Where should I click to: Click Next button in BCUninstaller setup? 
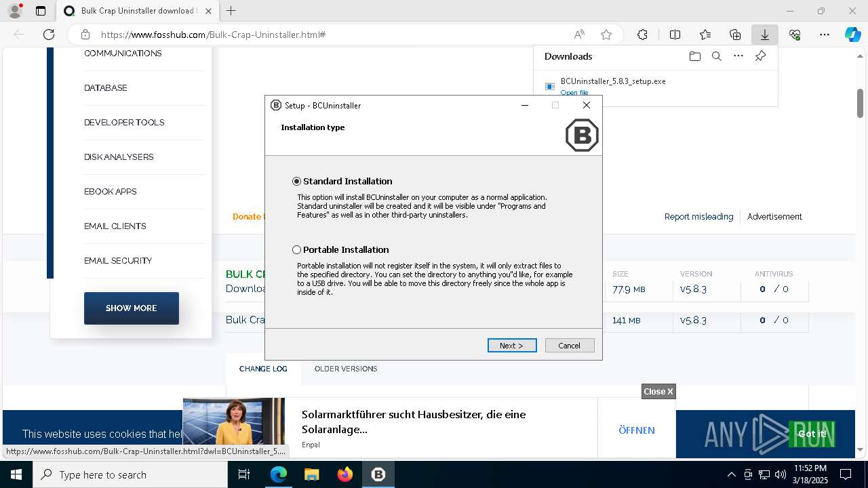coord(512,346)
